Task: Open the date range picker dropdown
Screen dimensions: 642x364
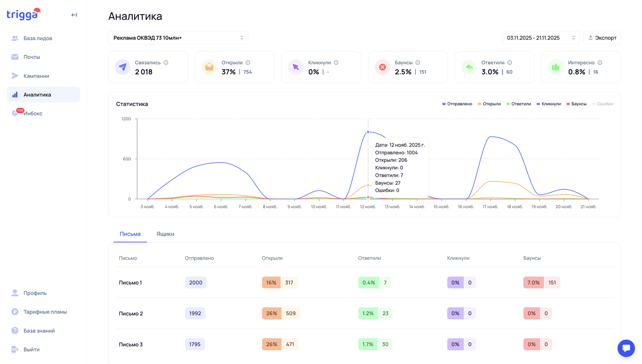Action: click(x=541, y=38)
